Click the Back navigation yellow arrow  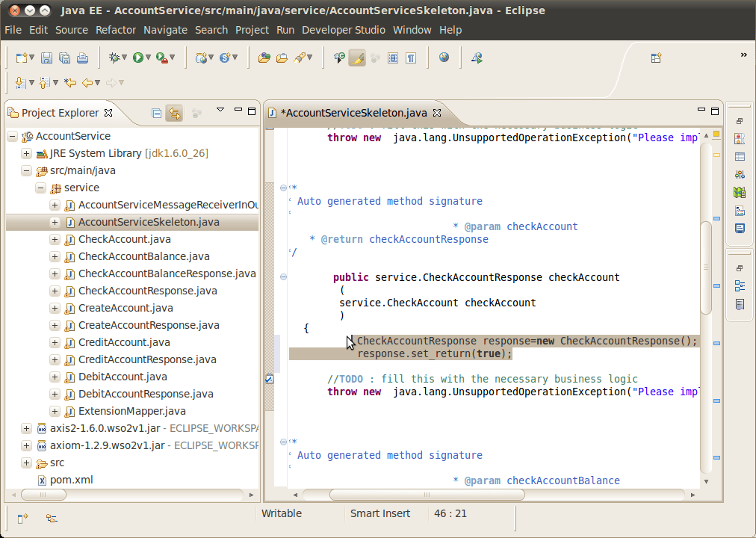point(87,82)
